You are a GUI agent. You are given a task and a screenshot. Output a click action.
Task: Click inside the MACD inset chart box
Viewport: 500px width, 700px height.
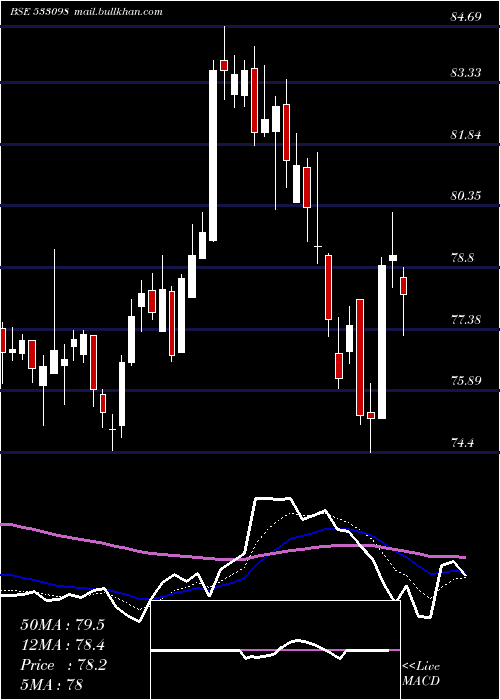275,650
